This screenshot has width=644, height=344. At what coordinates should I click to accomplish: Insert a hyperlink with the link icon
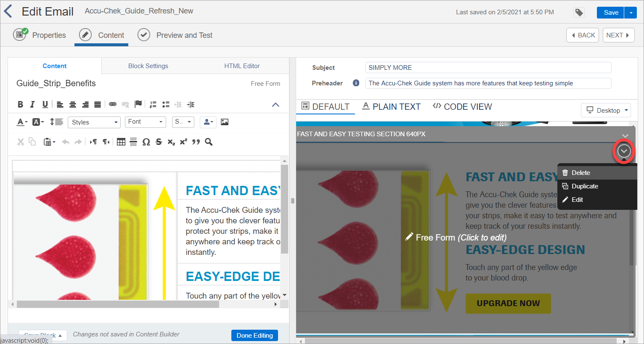pos(113,104)
